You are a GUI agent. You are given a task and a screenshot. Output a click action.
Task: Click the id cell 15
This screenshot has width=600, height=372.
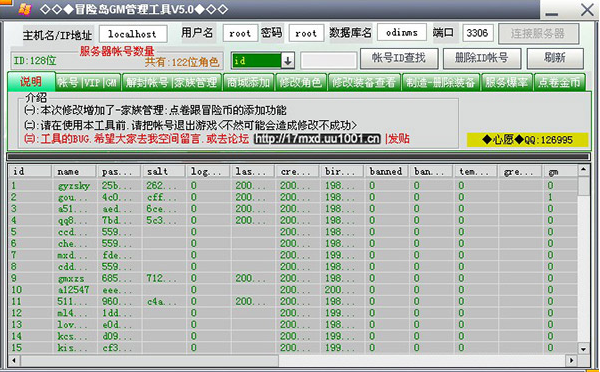tap(16, 348)
